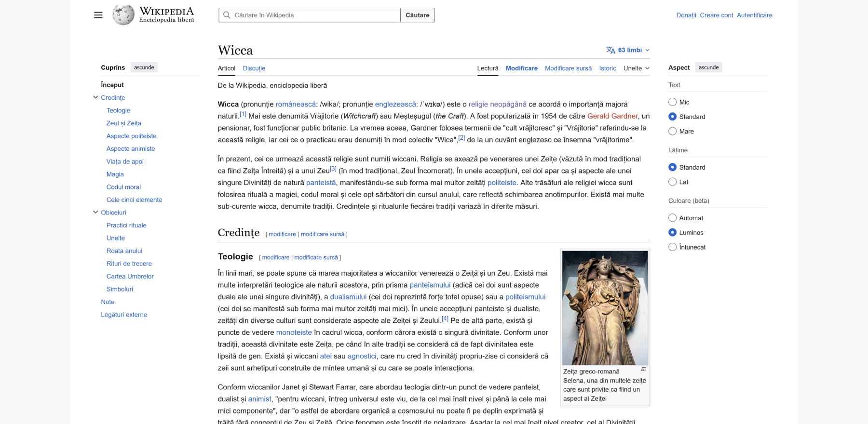Choose the Lat width option
The width and height of the screenshot is (868, 424).
pos(672,182)
